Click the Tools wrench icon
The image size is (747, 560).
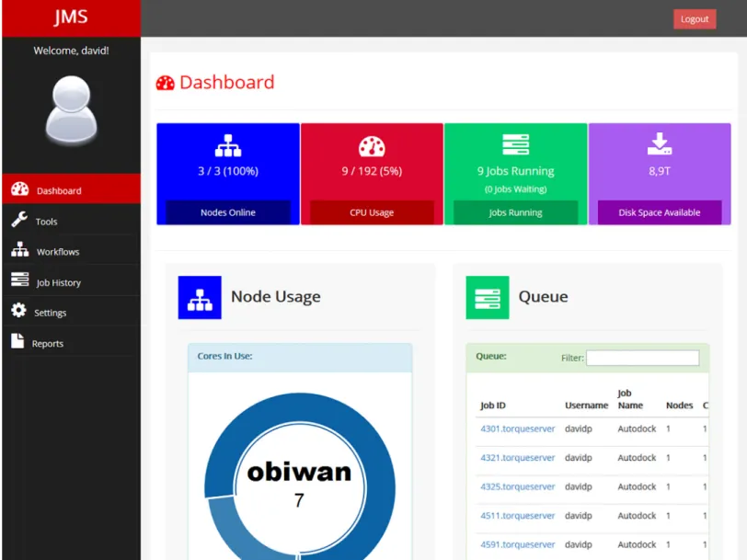click(19, 220)
